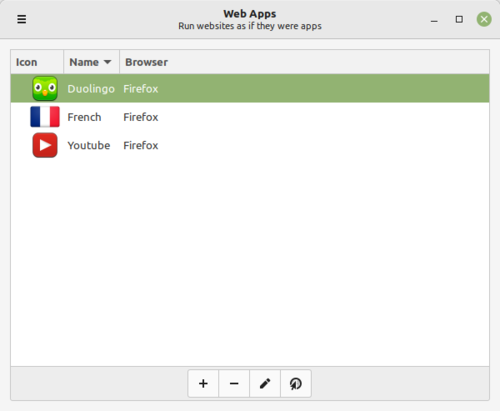This screenshot has width=500, height=411.
Task: Click Firefox in the Youtube row
Action: [141, 145]
